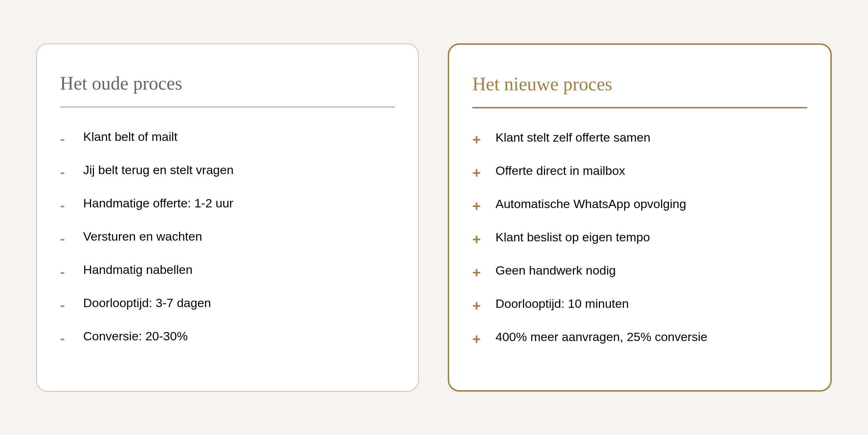This screenshot has width=868, height=435.
Task: Select the text "Jij belt terug en stelt vragen"
Action: coord(158,170)
